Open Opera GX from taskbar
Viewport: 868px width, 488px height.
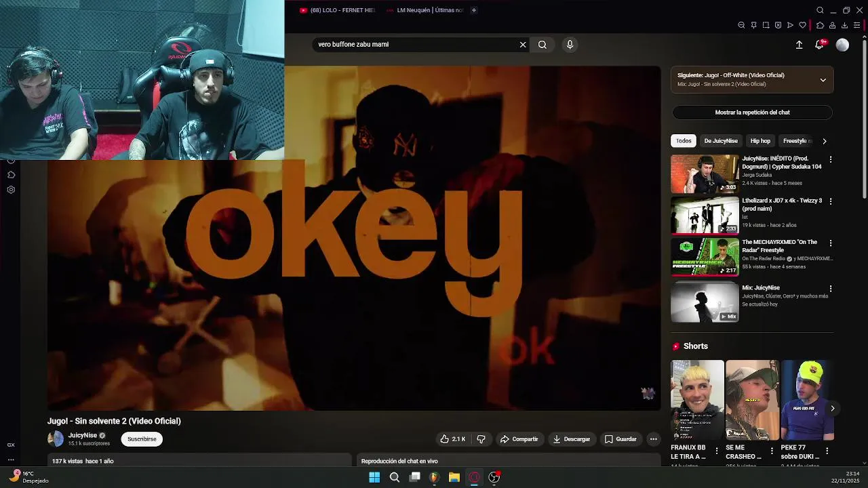pyautogui.click(x=474, y=477)
